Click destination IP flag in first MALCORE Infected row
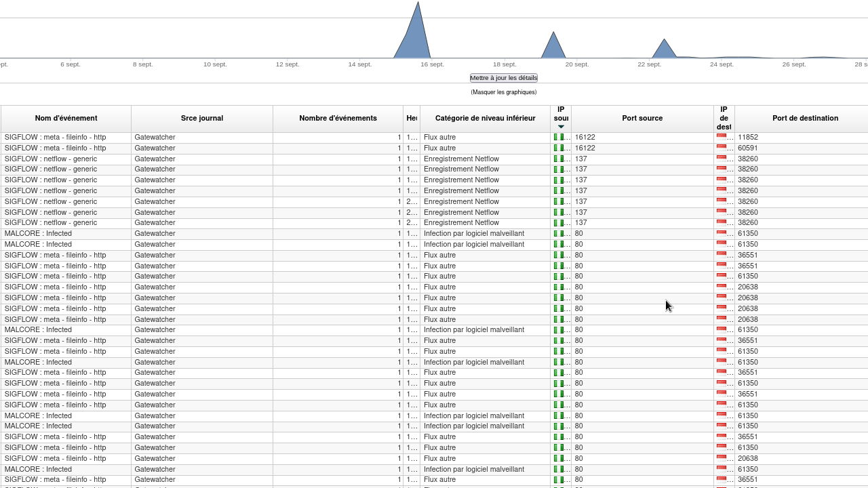The height and width of the screenshot is (488, 868). click(x=722, y=234)
